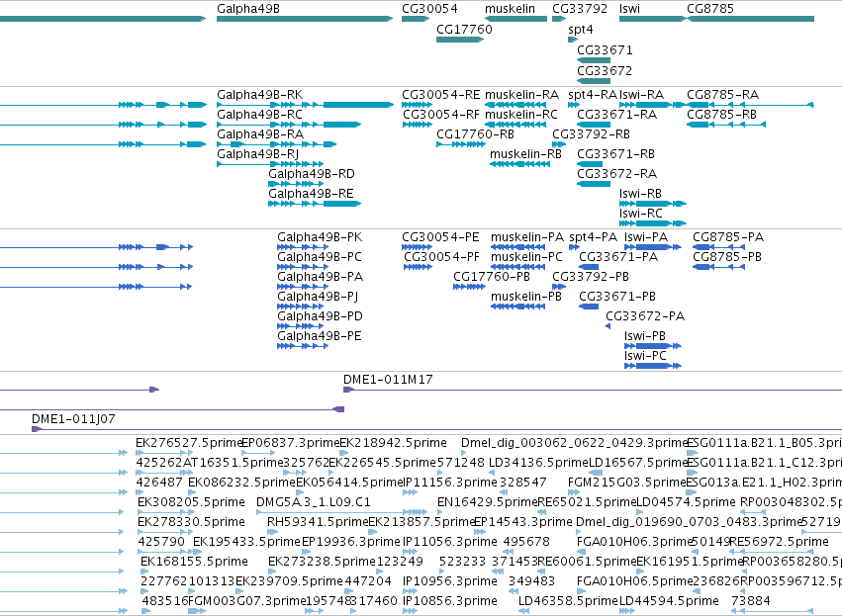Click the spt4 gene label
842x616 pixels.
[x=581, y=29]
